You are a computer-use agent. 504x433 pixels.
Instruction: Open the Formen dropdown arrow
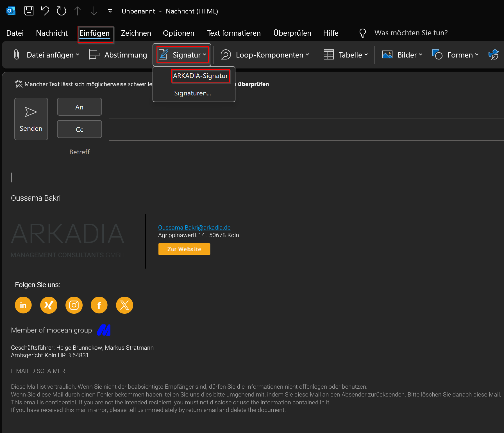tap(476, 55)
